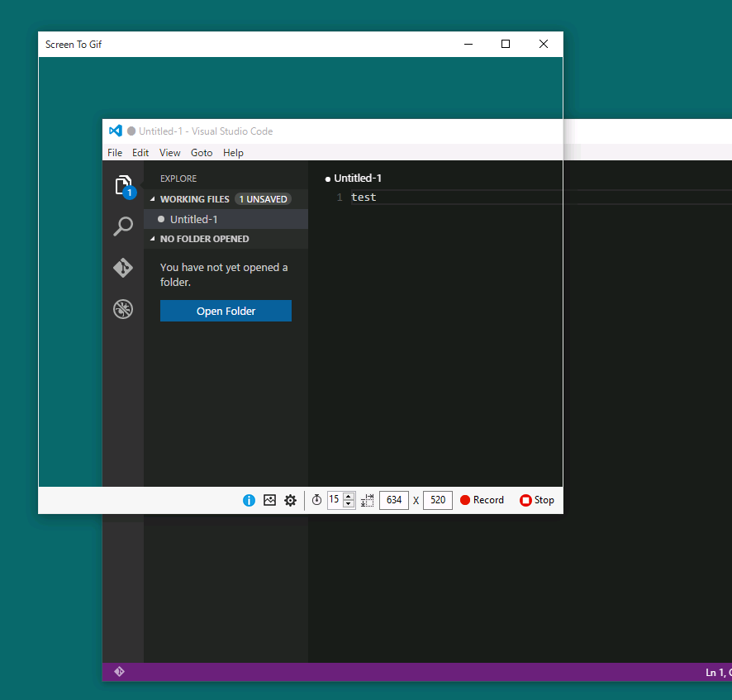Viewport: 732px width, 700px height.
Task: Click the word test on line 1
Action: pos(364,197)
